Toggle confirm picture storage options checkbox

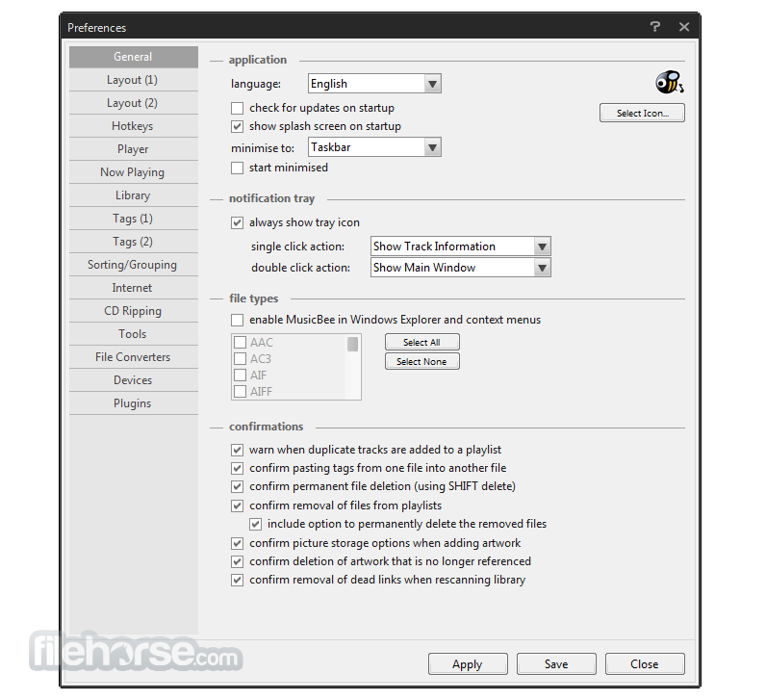(237, 543)
